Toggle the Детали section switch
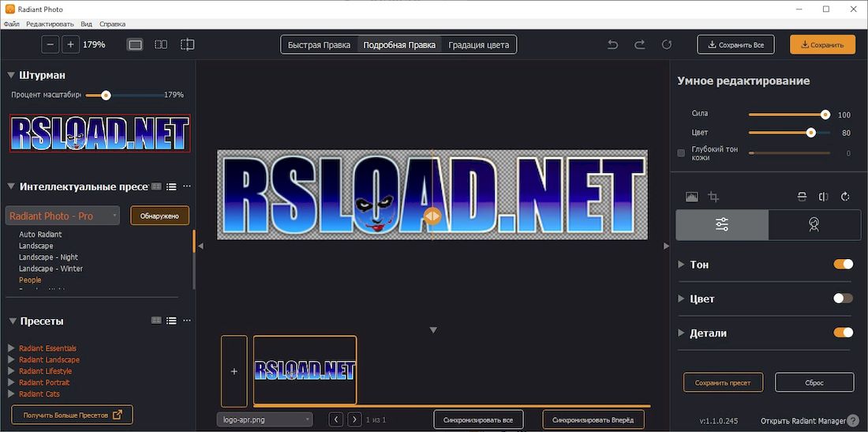The image size is (868, 432). tap(844, 332)
